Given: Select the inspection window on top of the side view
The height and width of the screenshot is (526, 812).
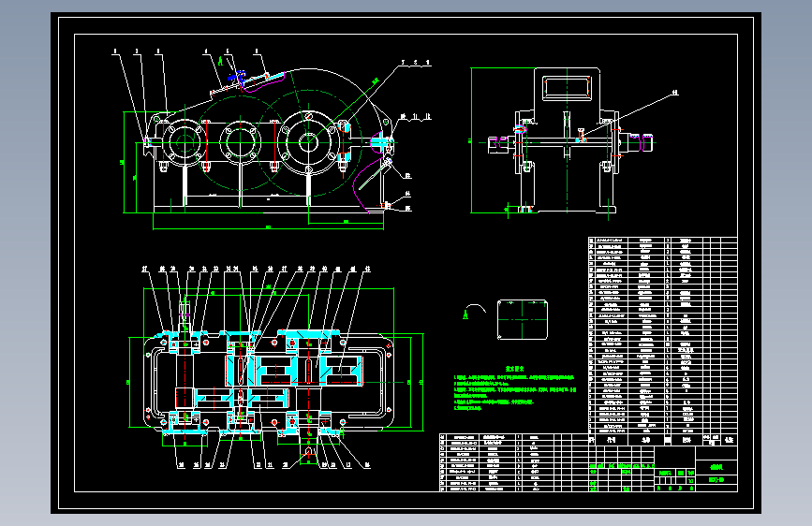Looking at the screenshot, I should (567, 87).
